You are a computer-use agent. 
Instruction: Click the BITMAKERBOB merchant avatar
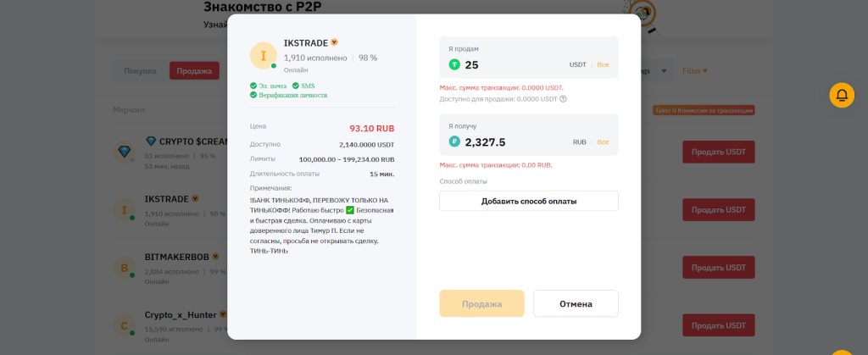tap(124, 268)
